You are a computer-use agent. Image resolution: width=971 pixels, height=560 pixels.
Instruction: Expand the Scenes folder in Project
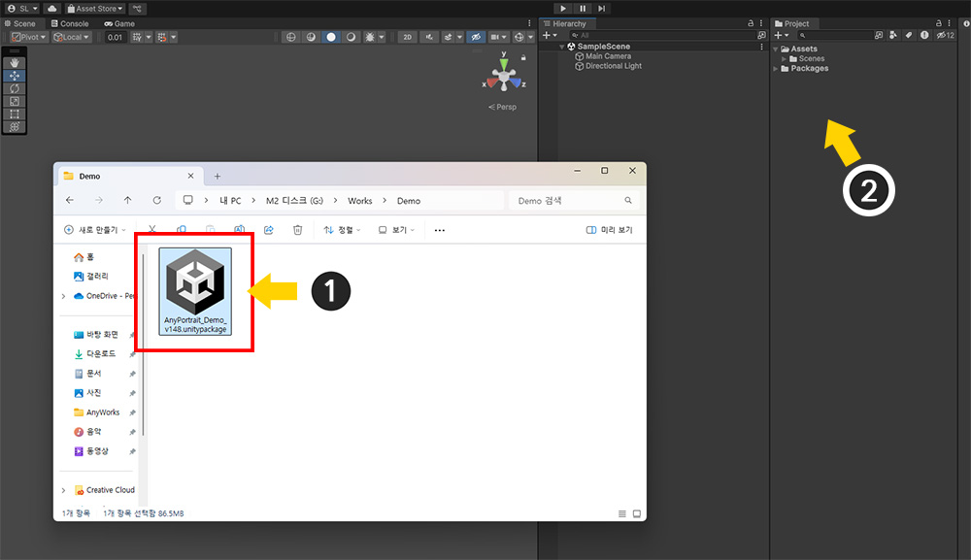(784, 59)
